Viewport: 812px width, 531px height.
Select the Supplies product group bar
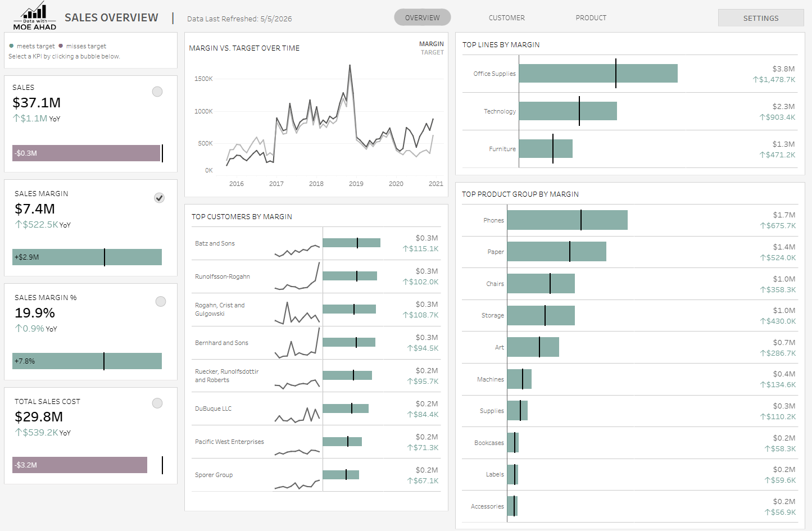pyautogui.click(x=518, y=411)
